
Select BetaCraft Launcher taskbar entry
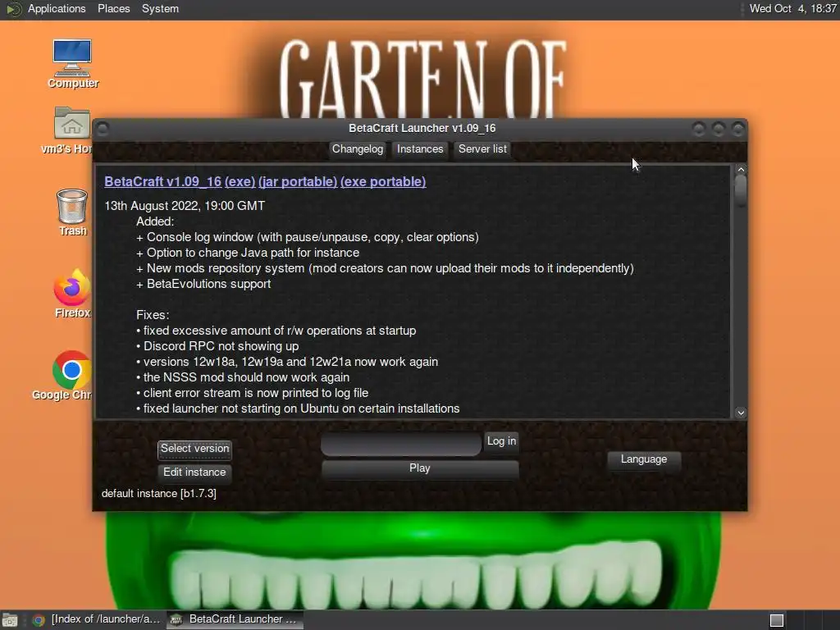coord(235,620)
